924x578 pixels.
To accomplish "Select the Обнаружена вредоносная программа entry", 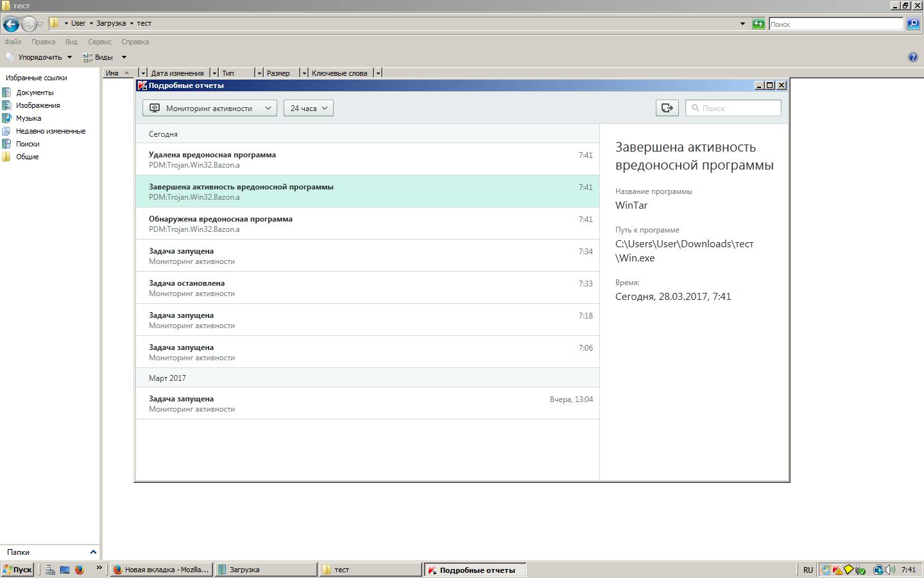I will click(x=367, y=223).
